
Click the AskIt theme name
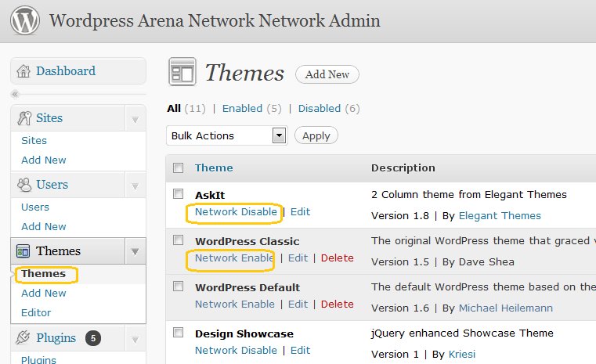pyautogui.click(x=210, y=195)
